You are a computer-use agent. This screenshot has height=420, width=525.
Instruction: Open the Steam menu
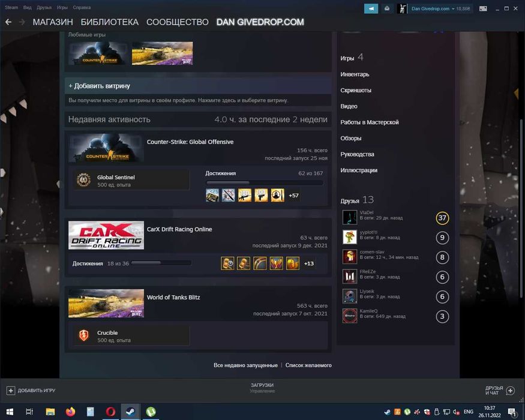pyautogui.click(x=11, y=7)
